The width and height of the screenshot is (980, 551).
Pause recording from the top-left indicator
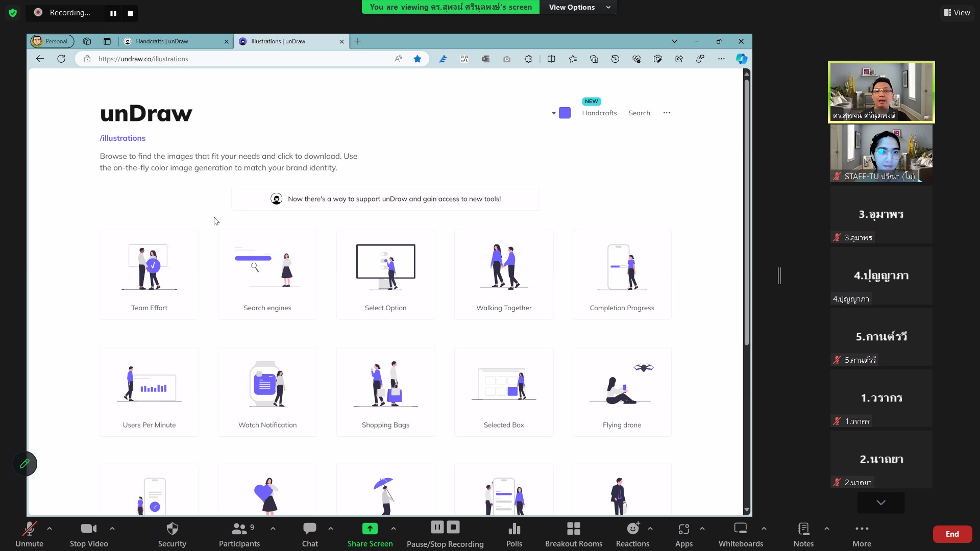pyautogui.click(x=113, y=13)
